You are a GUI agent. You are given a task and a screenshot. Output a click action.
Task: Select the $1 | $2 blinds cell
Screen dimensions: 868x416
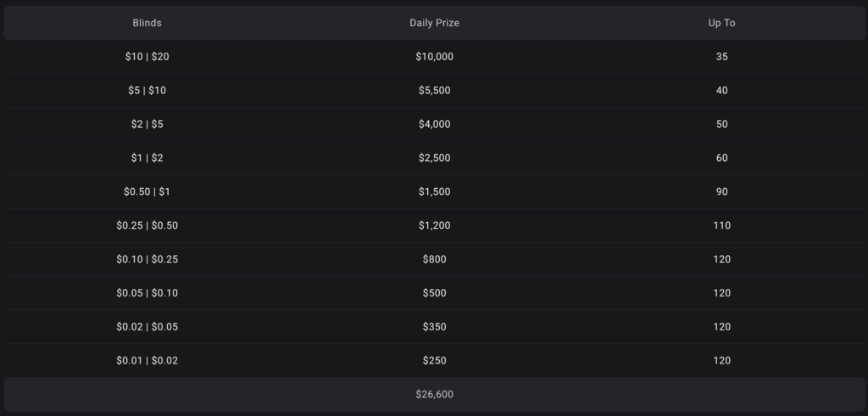[x=147, y=158]
